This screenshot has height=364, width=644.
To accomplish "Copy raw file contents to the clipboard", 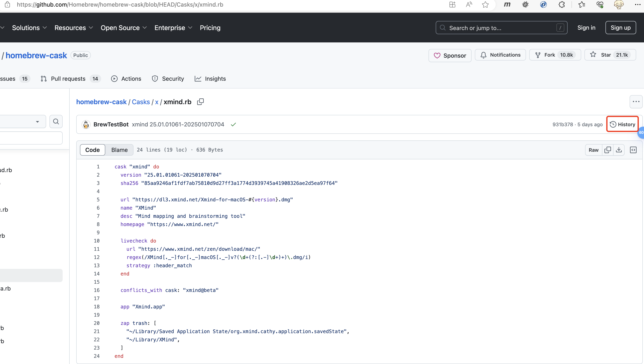I will point(608,150).
